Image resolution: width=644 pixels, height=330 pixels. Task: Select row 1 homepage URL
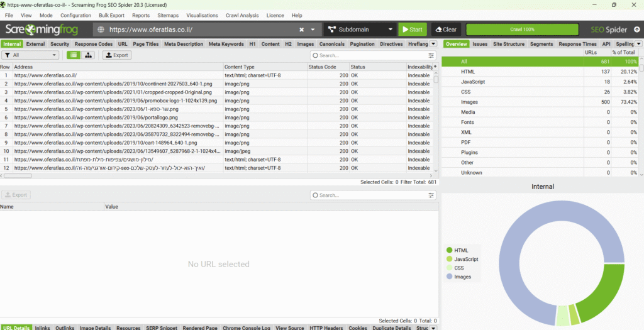click(216, 75)
